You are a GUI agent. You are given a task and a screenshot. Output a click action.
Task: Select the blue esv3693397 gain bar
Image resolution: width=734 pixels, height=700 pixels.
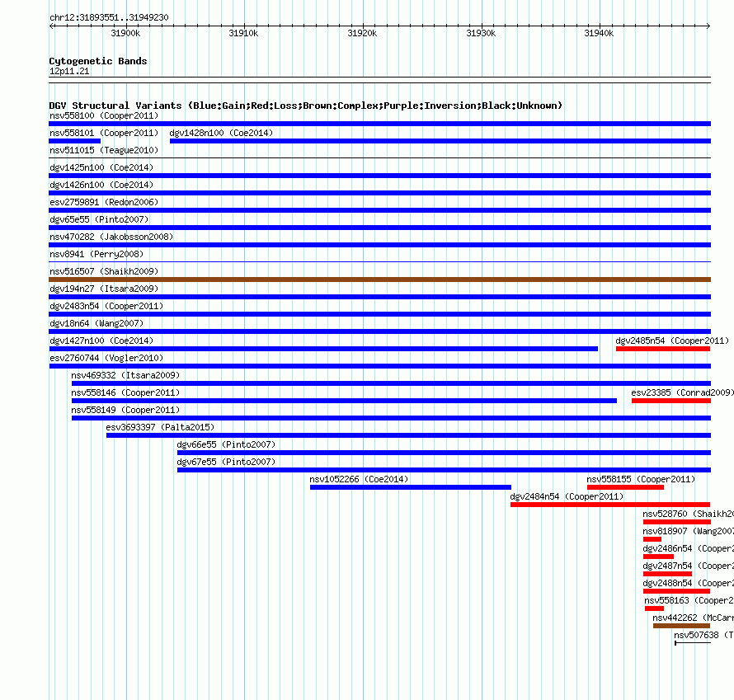(x=408, y=435)
